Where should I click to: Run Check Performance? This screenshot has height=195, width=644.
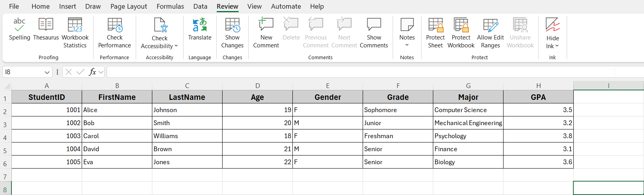[x=114, y=33]
